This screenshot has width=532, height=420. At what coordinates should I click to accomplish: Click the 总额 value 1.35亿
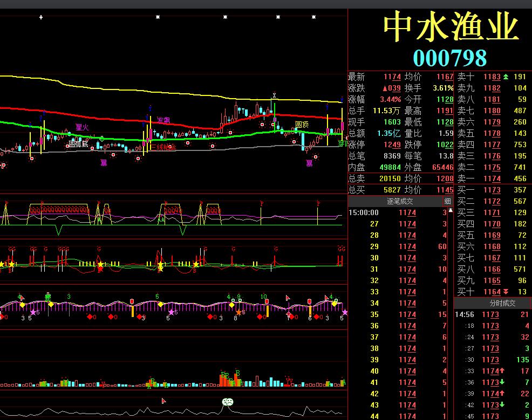coord(389,133)
